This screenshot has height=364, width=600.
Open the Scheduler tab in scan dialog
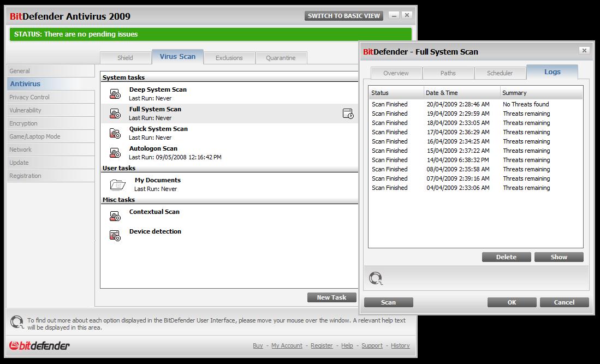click(500, 73)
